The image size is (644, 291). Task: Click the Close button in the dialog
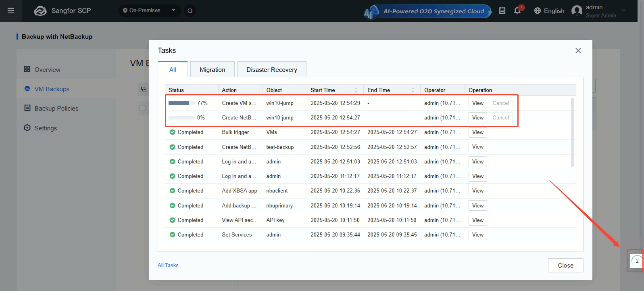coord(565,265)
